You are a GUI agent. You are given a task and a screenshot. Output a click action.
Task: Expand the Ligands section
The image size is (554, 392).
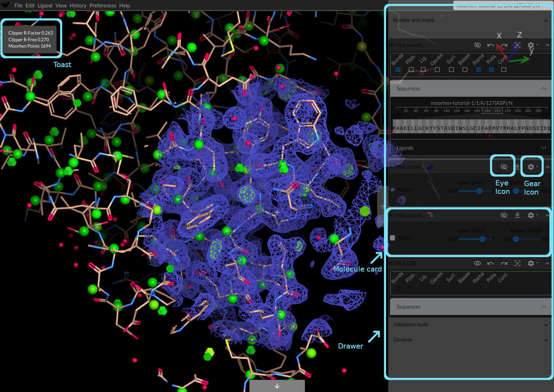pyautogui.click(x=543, y=148)
